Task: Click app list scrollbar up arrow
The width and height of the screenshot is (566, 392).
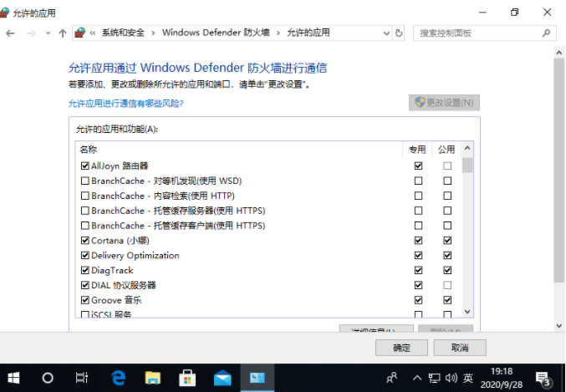Action: click(x=467, y=148)
